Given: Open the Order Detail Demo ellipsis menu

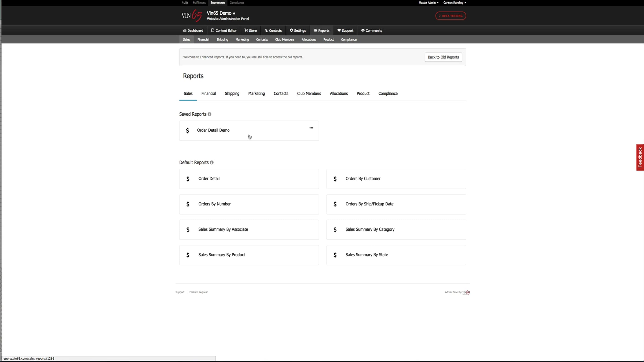Looking at the screenshot, I should 311,128.
